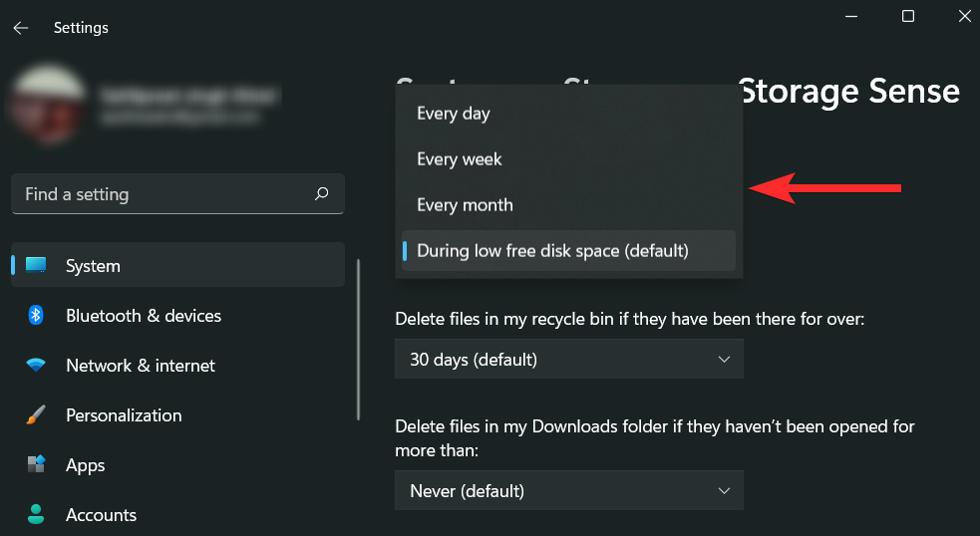The image size is (980, 536).
Task: Click the Find a setting search box
Action: click(164, 194)
